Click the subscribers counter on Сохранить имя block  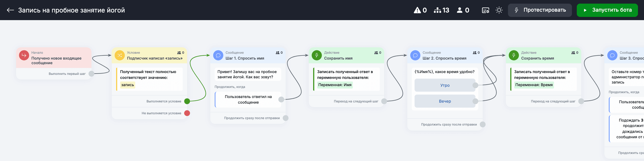coord(378,53)
